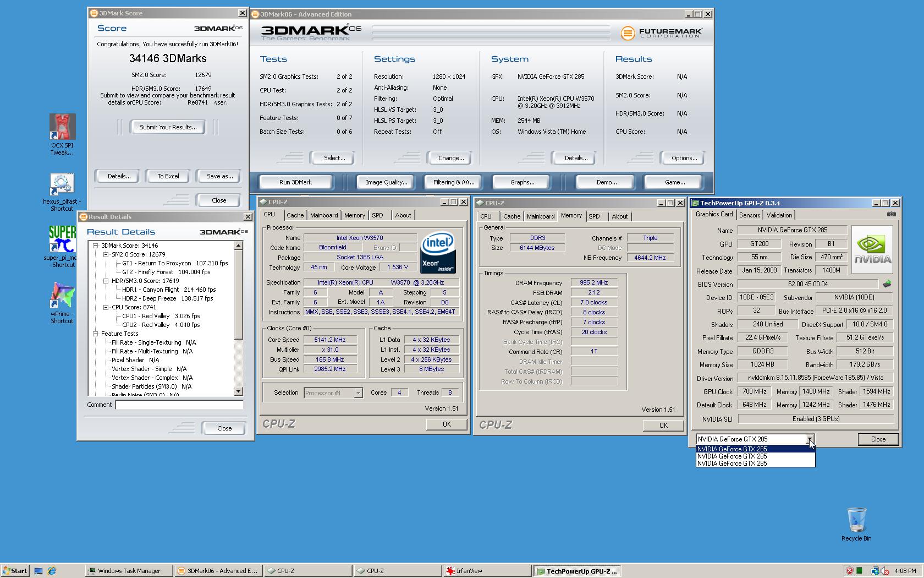This screenshot has height=578, width=924.
Task: Click Save as in the 3DMark Score window
Action: coord(219,176)
